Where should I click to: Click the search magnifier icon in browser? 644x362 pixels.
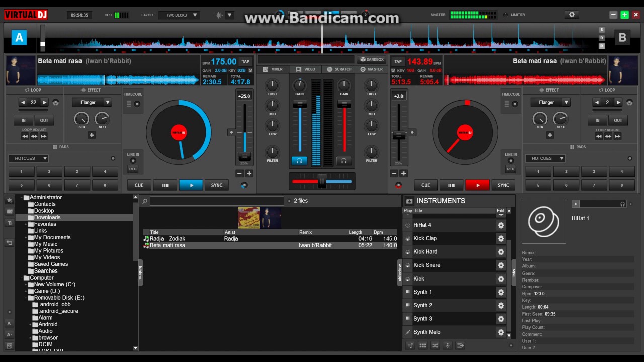coord(145,201)
